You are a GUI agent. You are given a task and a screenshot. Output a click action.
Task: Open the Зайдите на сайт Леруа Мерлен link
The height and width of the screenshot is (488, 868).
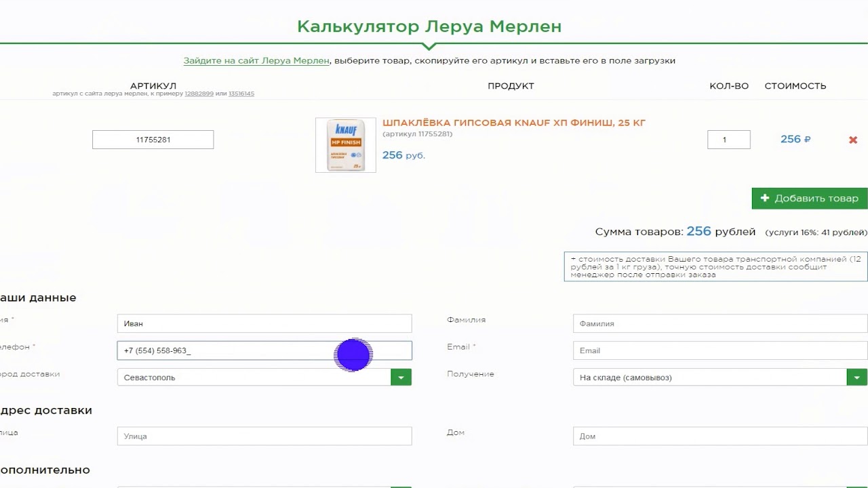click(x=256, y=60)
